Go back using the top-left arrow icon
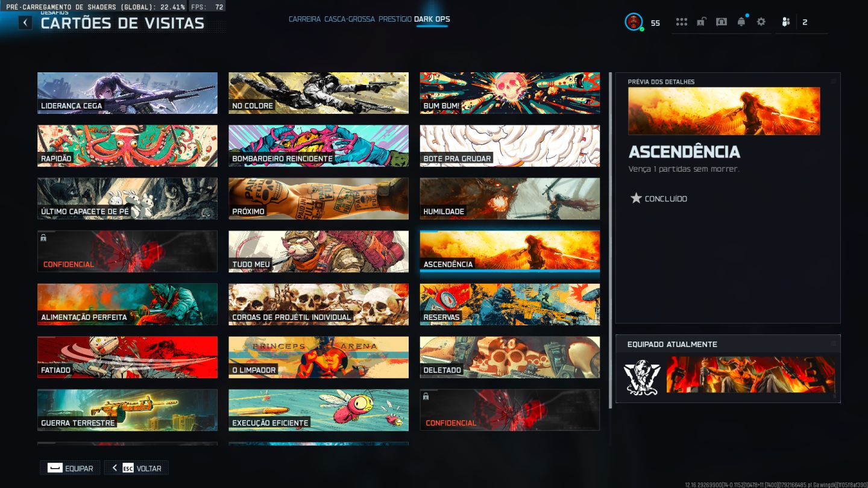Viewport: 868px width, 488px height. point(25,23)
